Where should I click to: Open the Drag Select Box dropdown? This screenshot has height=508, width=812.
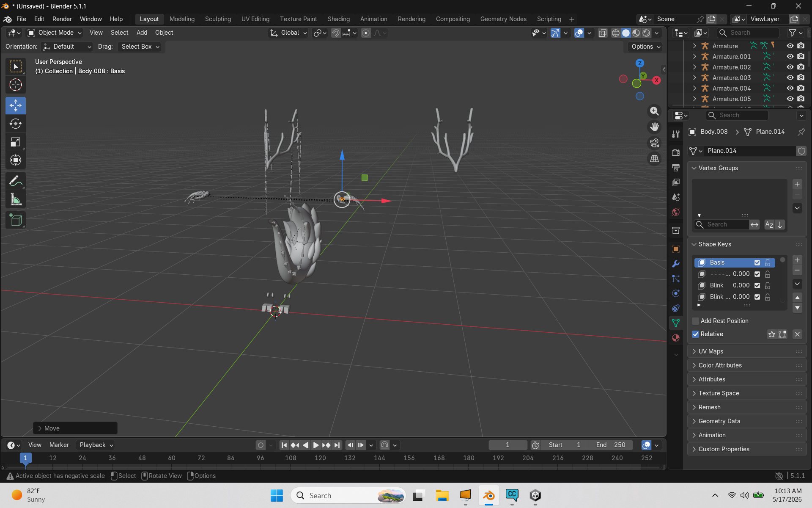140,47
